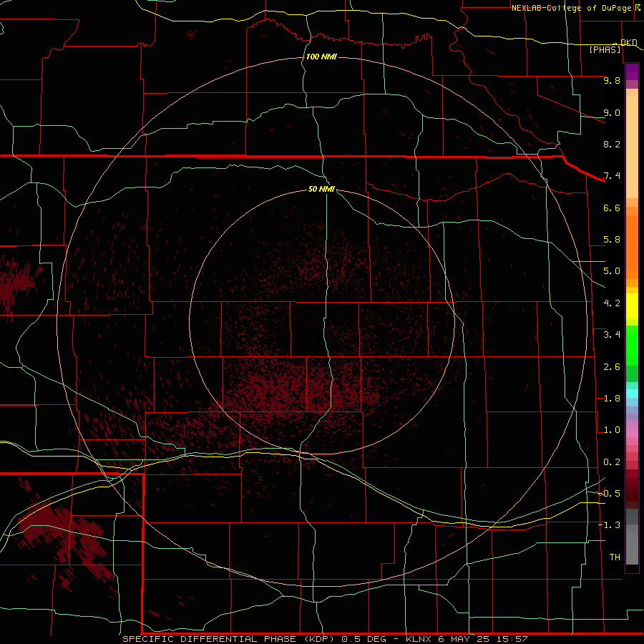Screen dimensions: 644x644
Task: Click the 7.4 scale value
Action: 612,176
